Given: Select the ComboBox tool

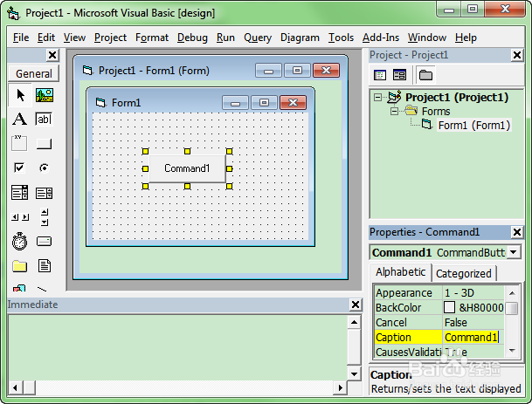Looking at the screenshot, I should point(20,193).
